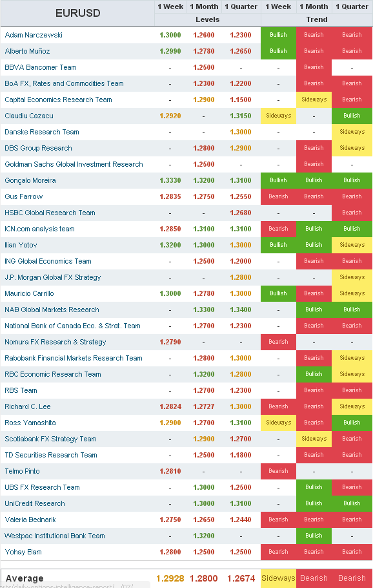Open ICN.com analysis team
The width and height of the screenshot is (373, 588).
pos(40,228)
